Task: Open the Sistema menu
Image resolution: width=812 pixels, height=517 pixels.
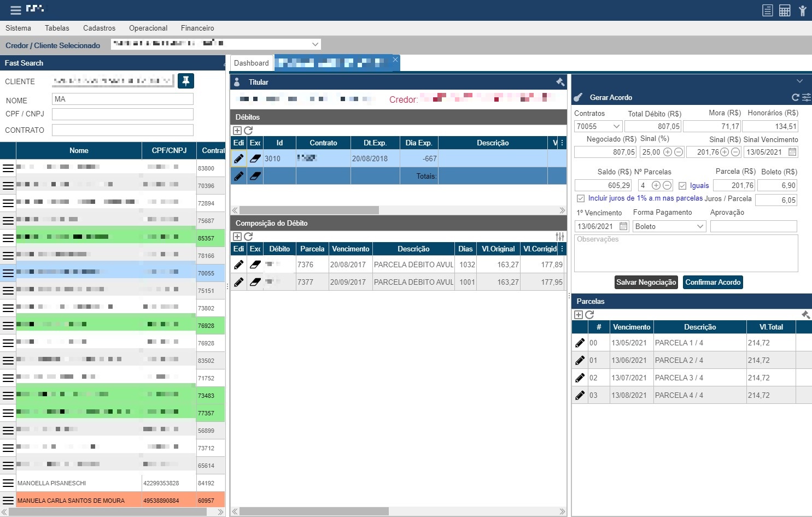Action: 18,28
